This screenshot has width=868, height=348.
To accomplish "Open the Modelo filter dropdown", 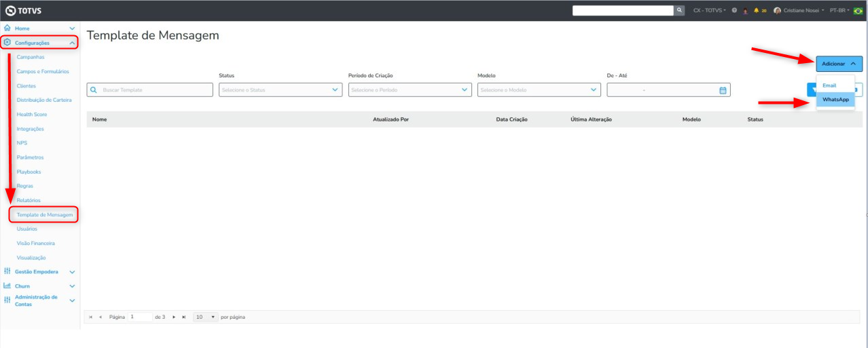I will (x=539, y=90).
